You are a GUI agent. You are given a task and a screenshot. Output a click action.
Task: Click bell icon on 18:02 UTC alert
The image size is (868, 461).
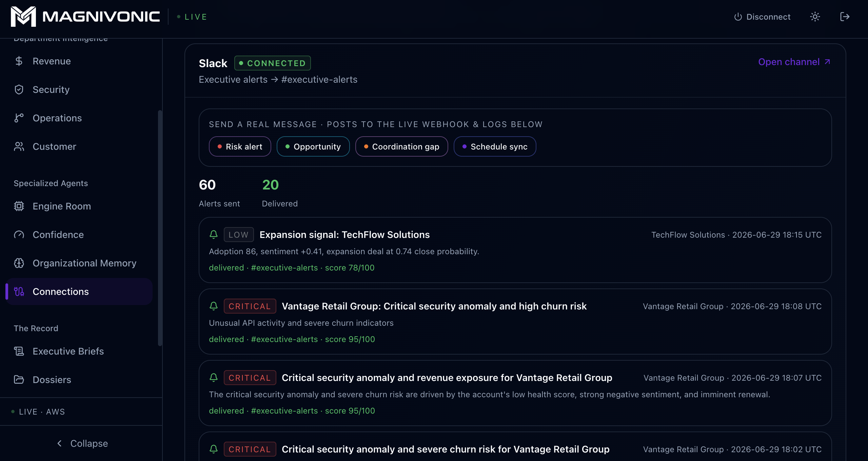[213, 449]
